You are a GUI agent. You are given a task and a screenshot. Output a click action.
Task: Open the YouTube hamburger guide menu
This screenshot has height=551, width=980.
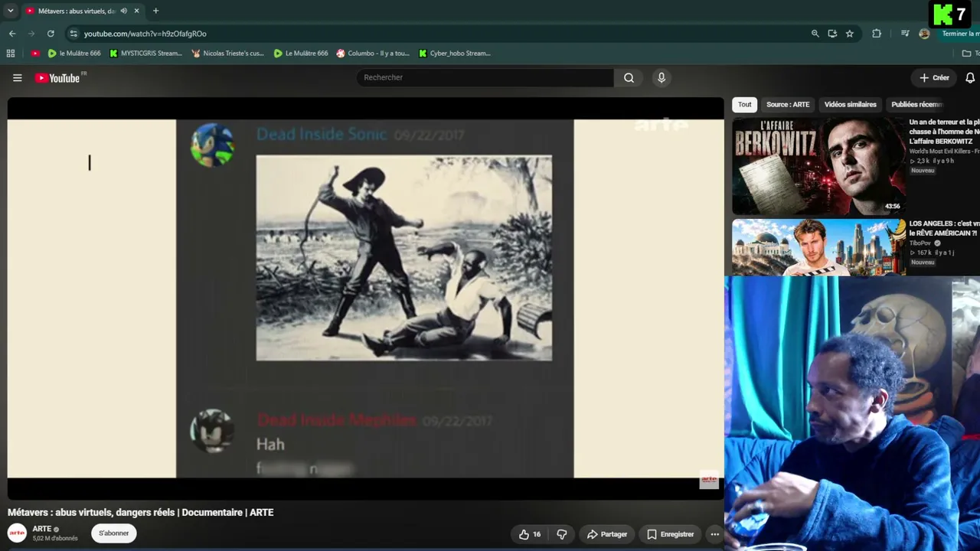pos(17,77)
